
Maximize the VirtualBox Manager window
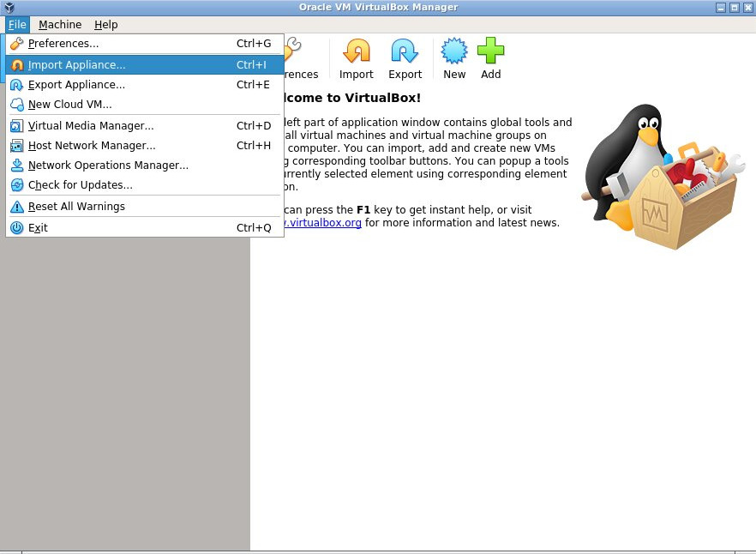(x=735, y=8)
